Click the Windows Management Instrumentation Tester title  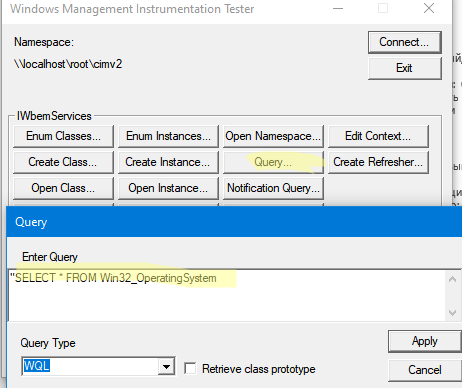(132, 9)
